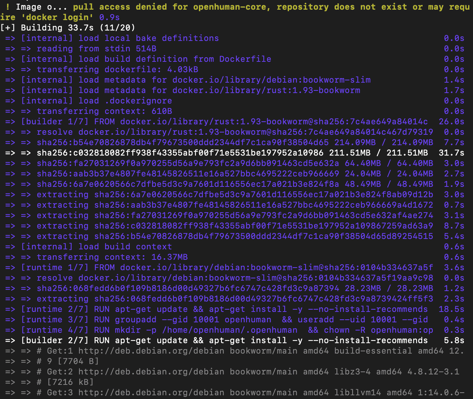The image size is (473, 399).
Task: Click the 'resolve' rust:1.93-bookworm line
Action: [235, 132]
